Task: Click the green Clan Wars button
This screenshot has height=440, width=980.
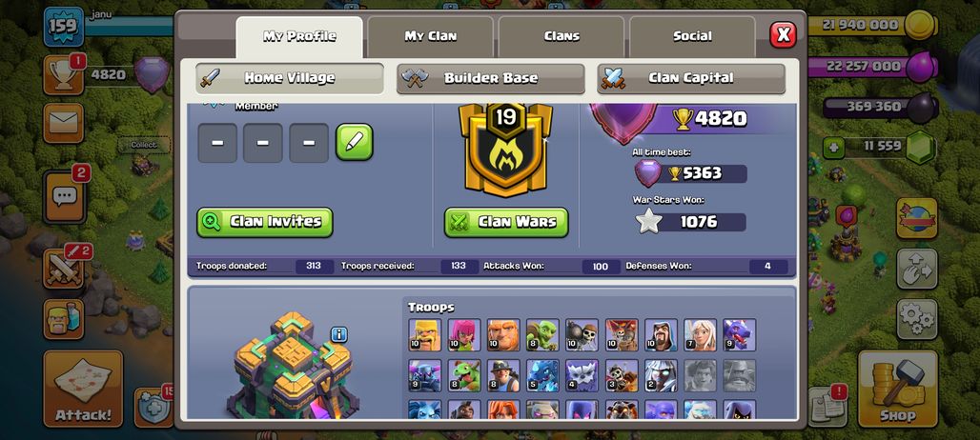Action: [506, 222]
